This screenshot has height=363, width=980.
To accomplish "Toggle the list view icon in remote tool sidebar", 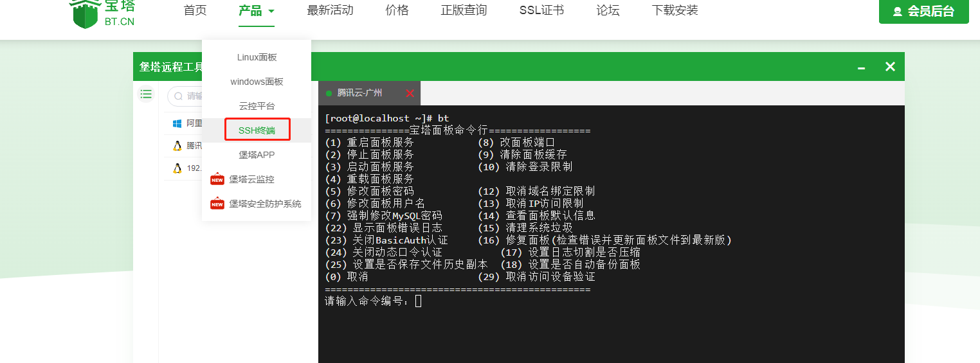I will [147, 94].
